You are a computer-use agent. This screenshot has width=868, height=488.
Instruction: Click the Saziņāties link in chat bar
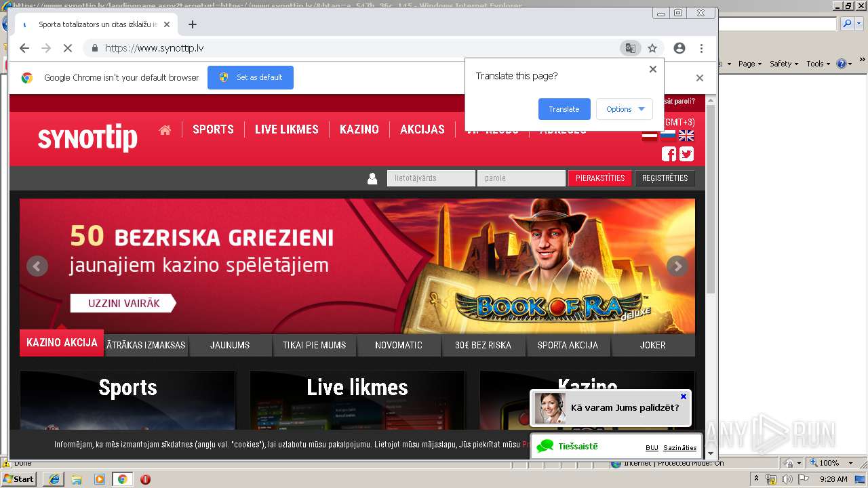(680, 448)
